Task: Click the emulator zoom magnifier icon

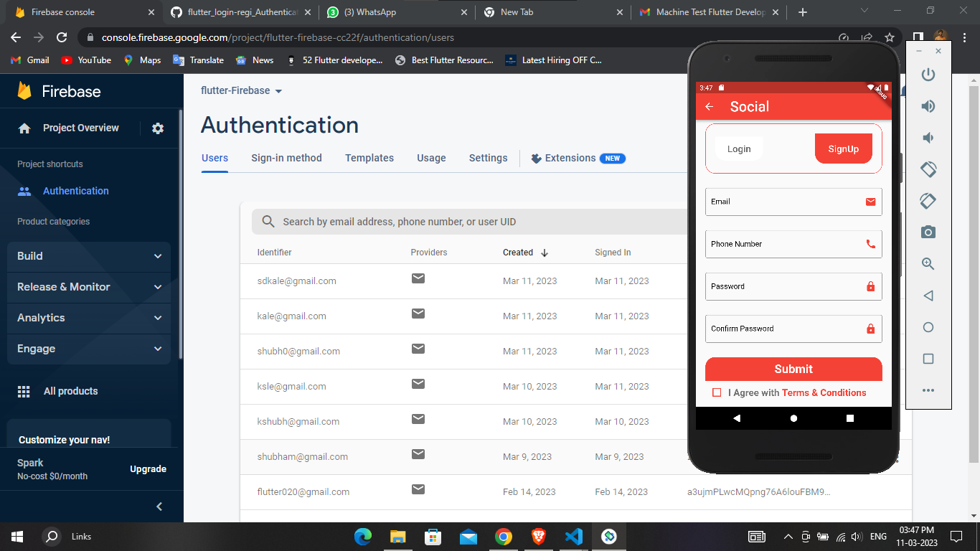Action: pyautogui.click(x=928, y=263)
